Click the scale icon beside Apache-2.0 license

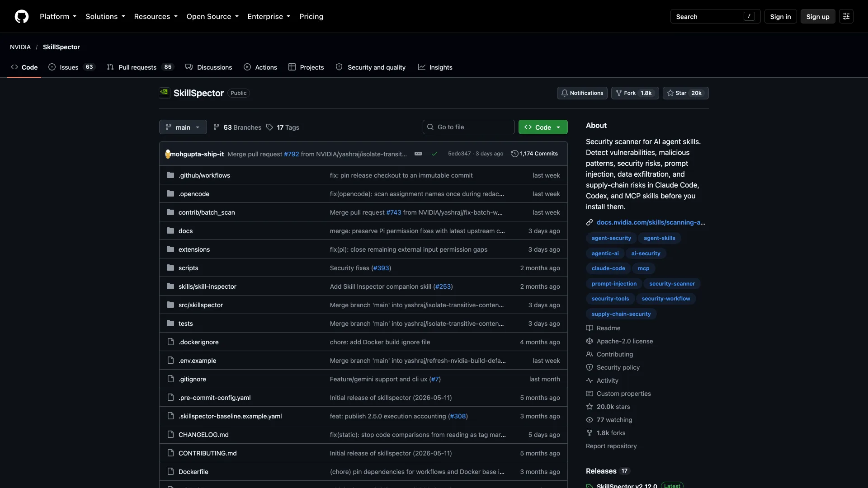point(590,342)
